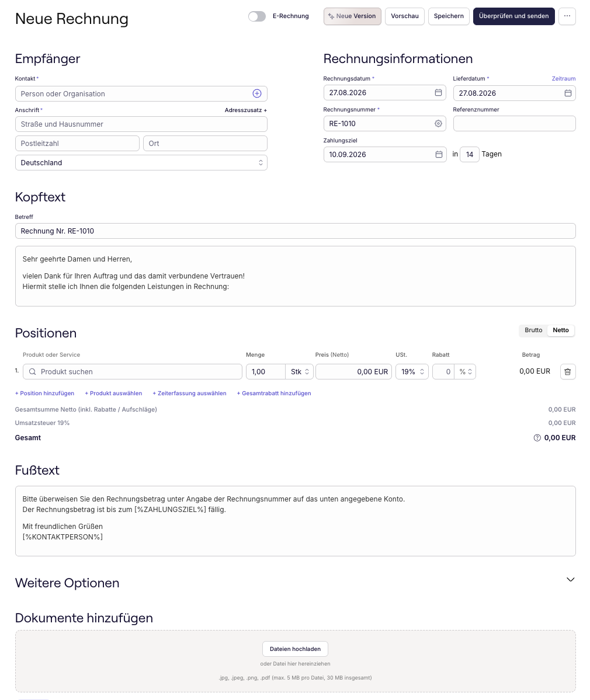Click the Dateien hochladen button
590x700 pixels.
[295, 649]
